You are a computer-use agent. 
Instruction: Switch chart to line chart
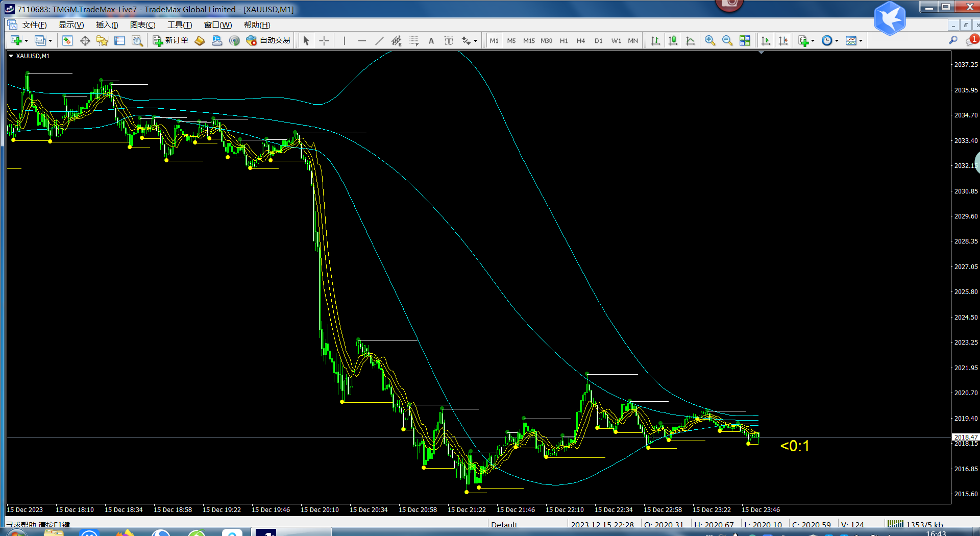click(690, 40)
